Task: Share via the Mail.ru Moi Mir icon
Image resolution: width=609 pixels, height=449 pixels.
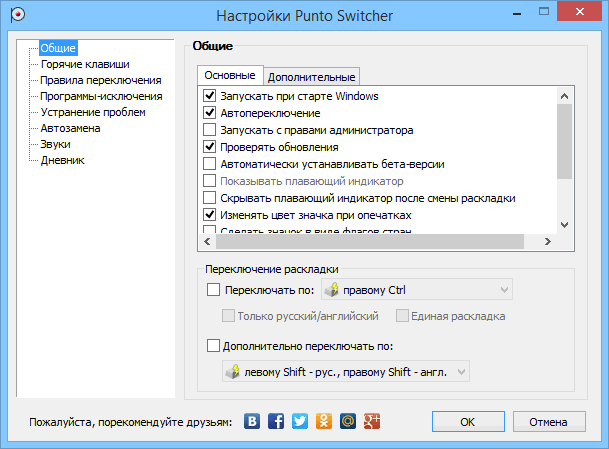Action: [x=346, y=421]
